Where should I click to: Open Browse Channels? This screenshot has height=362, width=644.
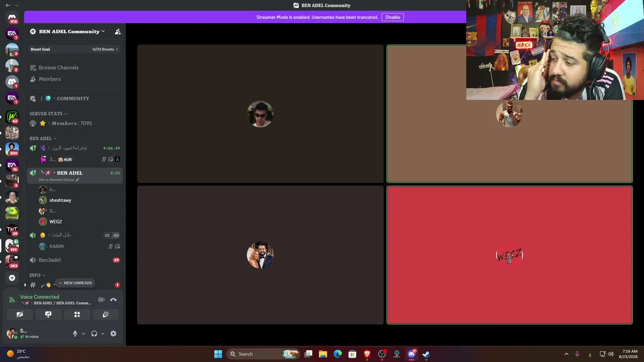[x=75, y=67]
